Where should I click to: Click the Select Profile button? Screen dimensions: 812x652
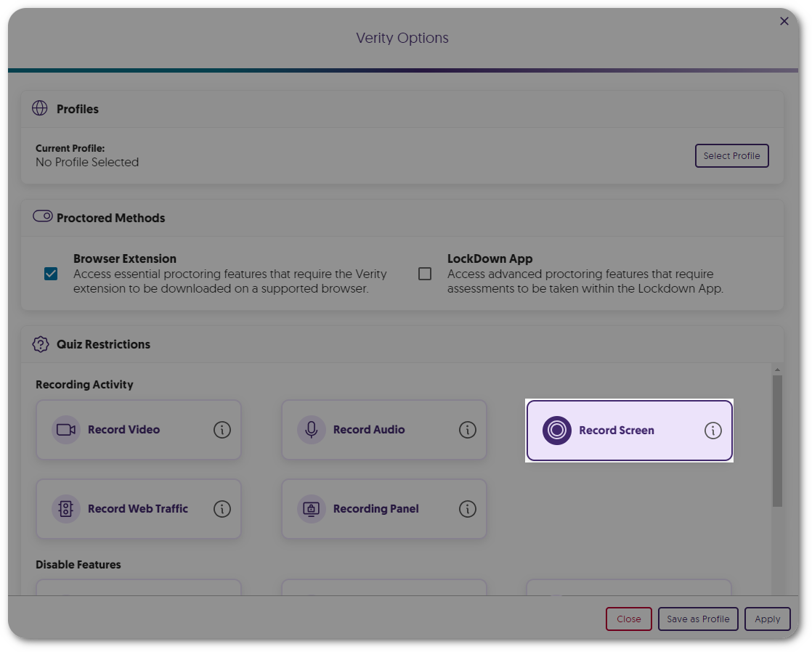[731, 155]
